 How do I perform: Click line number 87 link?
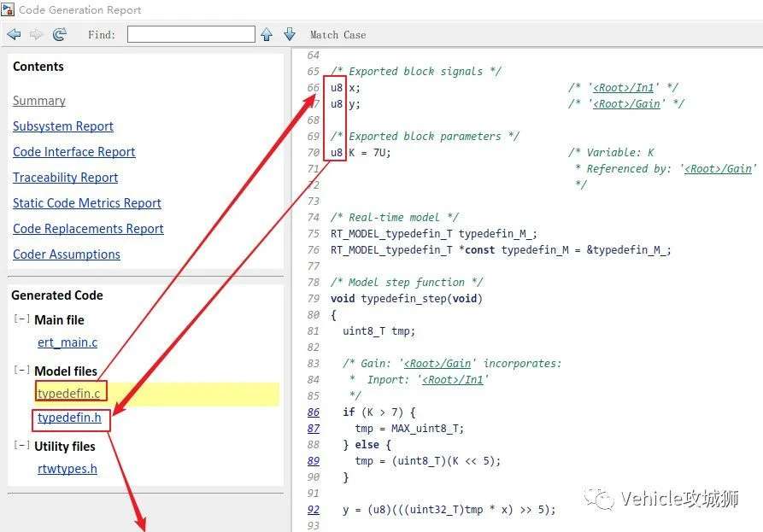314,429
